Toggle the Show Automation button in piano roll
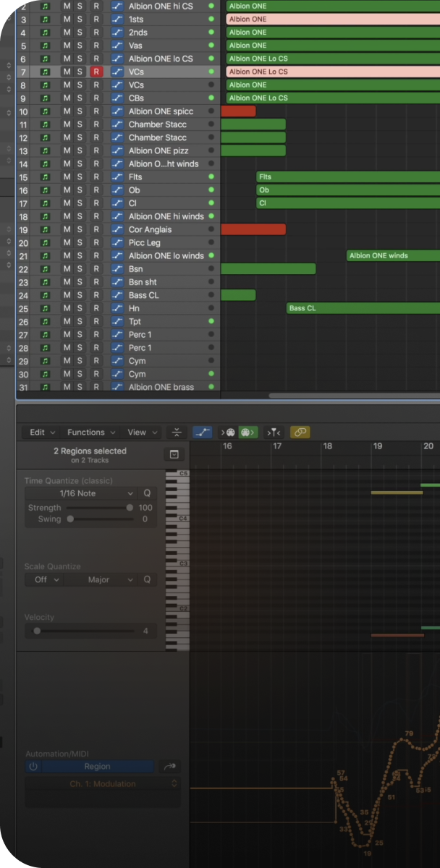Image resolution: width=440 pixels, height=868 pixels. tap(203, 433)
